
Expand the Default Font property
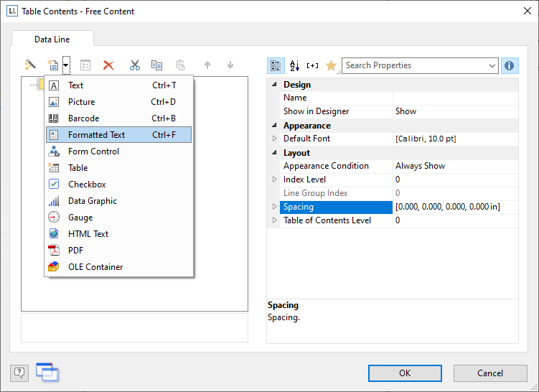274,139
